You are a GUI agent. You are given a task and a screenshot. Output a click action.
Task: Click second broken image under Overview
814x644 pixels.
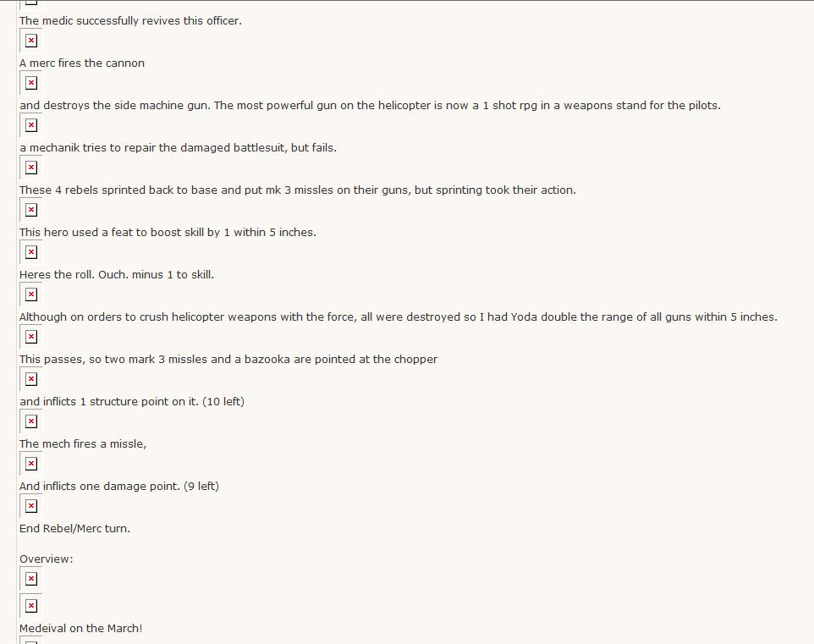click(31, 606)
